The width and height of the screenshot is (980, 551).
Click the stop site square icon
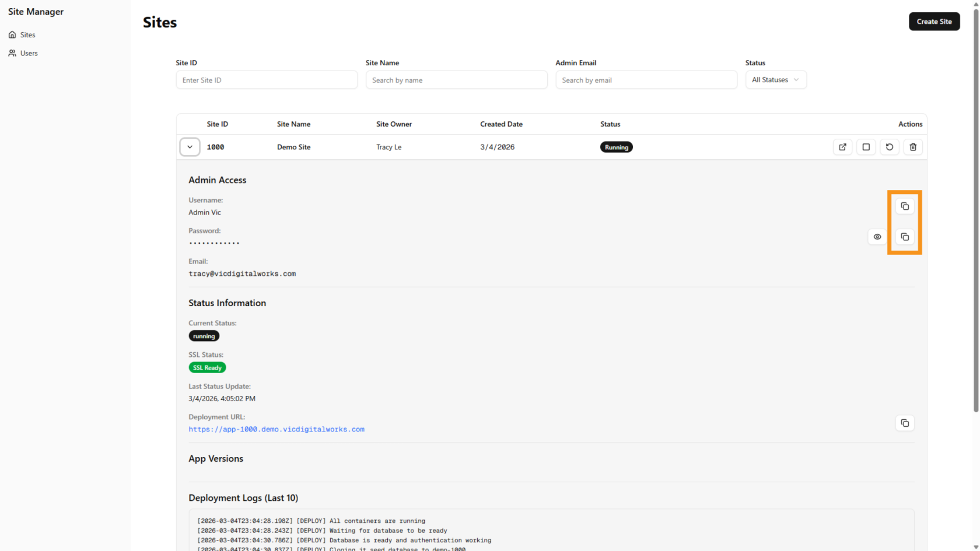click(x=866, y=147)
